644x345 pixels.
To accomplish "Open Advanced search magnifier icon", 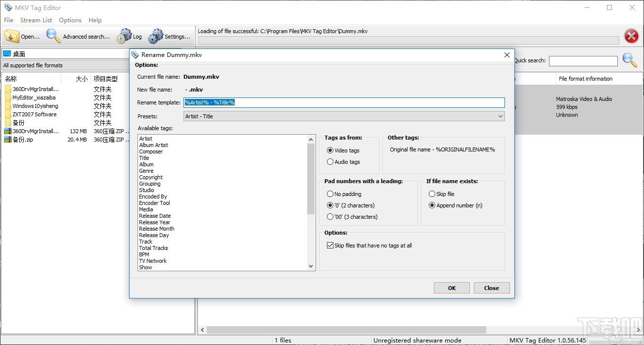I will [x=53, y=36].
